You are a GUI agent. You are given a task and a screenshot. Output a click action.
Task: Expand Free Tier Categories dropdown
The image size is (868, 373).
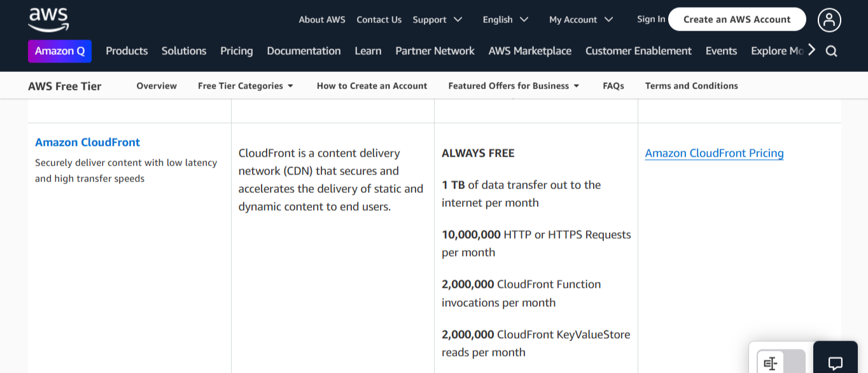(x=246, y=86)
